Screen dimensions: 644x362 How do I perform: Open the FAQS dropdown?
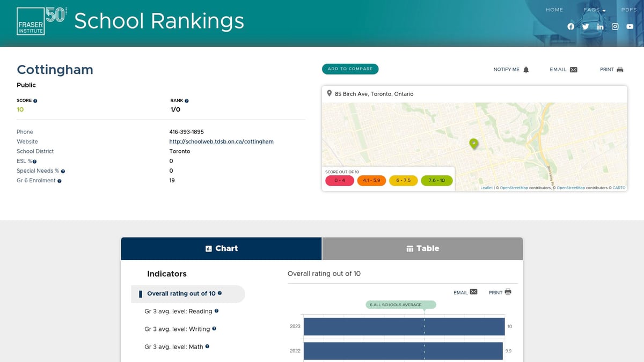[x=594, y=9]
